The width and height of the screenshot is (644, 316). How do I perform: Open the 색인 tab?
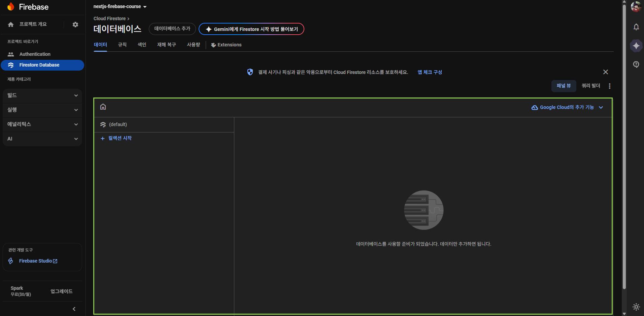point(142,45)
